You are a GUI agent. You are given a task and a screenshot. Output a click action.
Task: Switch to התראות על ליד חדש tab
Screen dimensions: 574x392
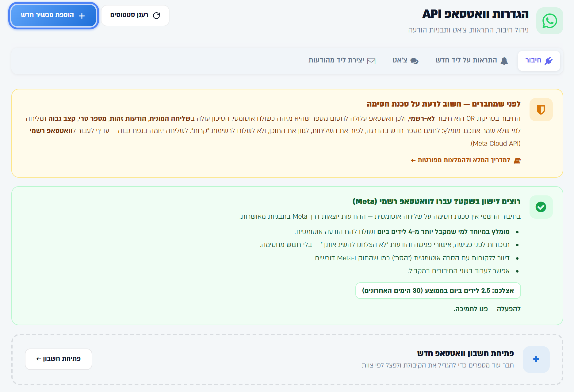(x=472, y=61)
